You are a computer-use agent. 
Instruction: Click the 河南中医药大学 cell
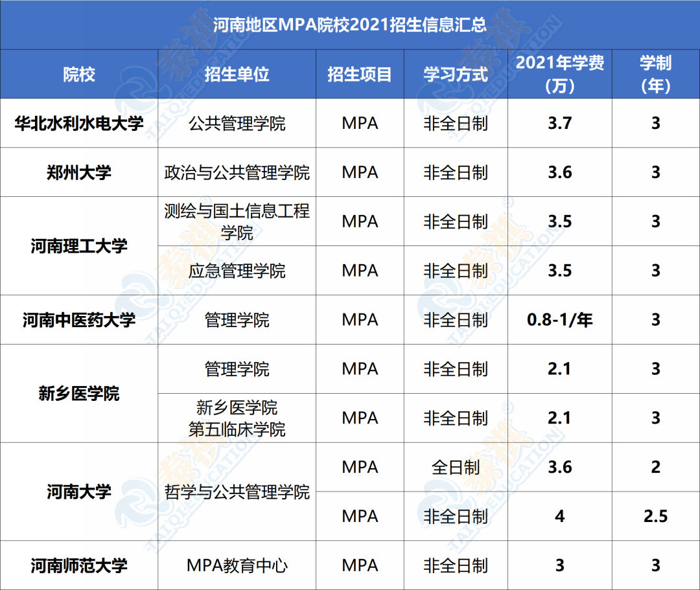79,320
